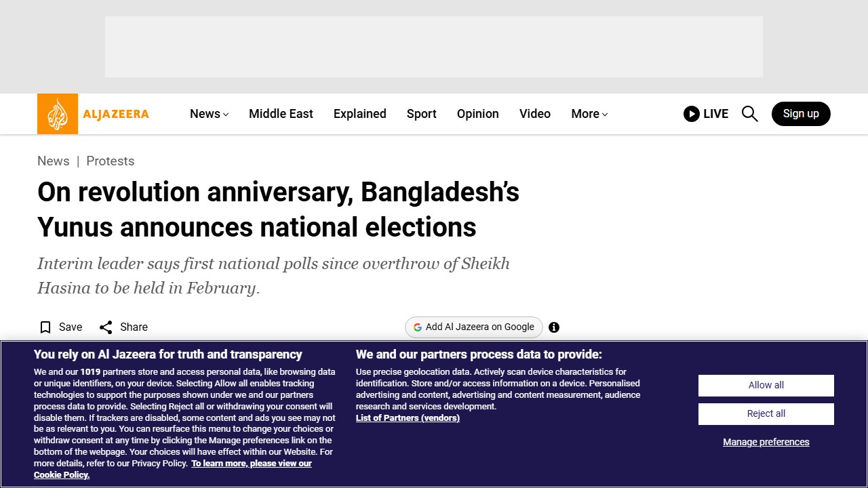Click the Al Jazeera logo
Image resolution: width=868 pixels, height=488 pixels.
click(x=93, y=114)
